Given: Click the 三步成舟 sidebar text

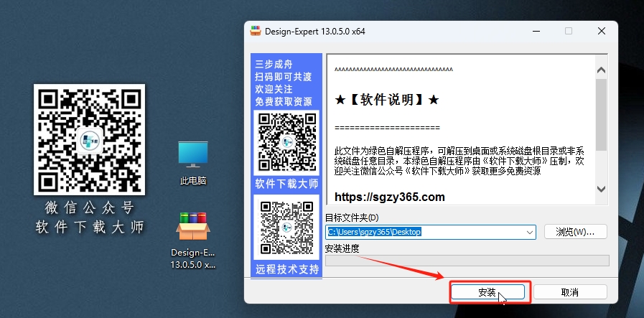Looking at the screenshot, I should tap(274, 65).
